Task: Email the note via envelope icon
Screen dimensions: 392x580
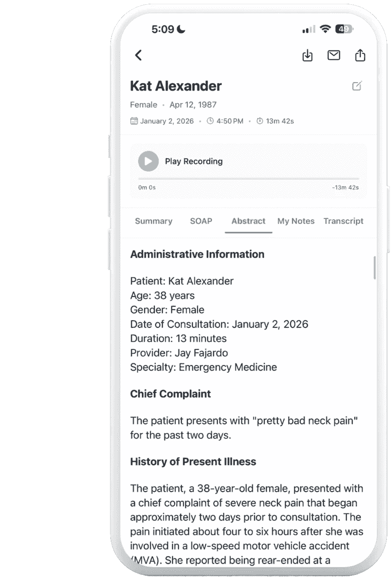Action: [x=334, y=55]
